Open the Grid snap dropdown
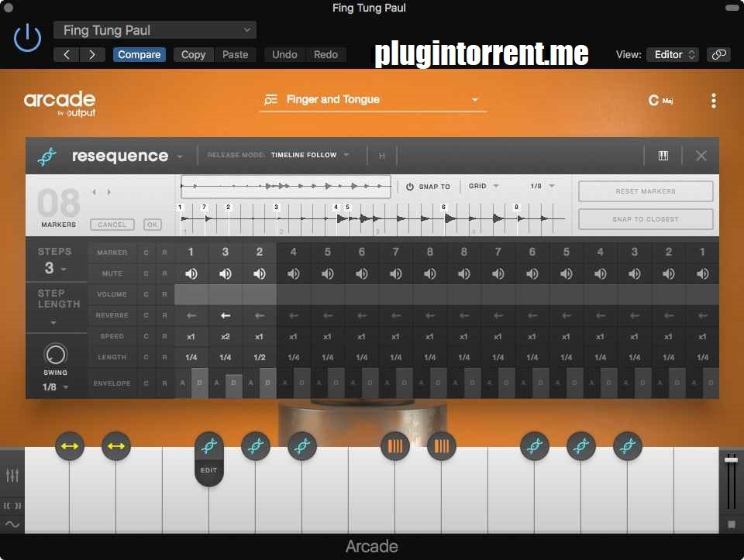The height and width of the screenshot is (560, 744). [484, 186]
